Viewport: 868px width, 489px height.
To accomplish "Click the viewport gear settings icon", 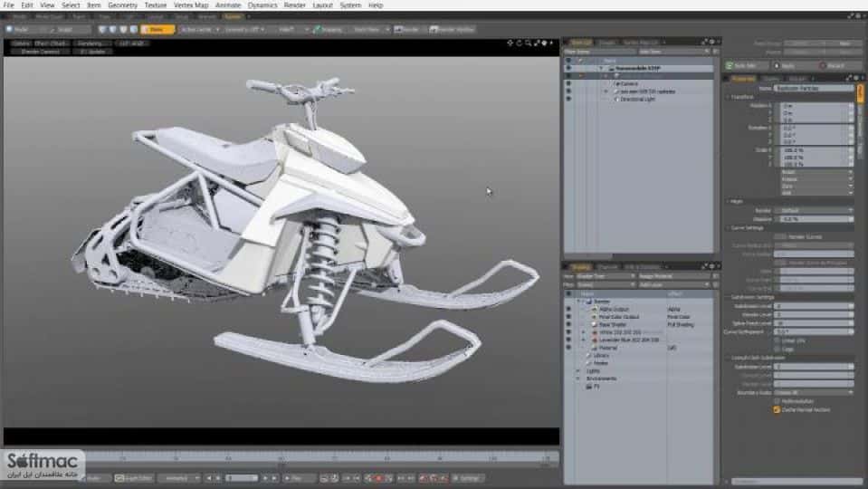I will pyautogui.click(x=545, y=43).
